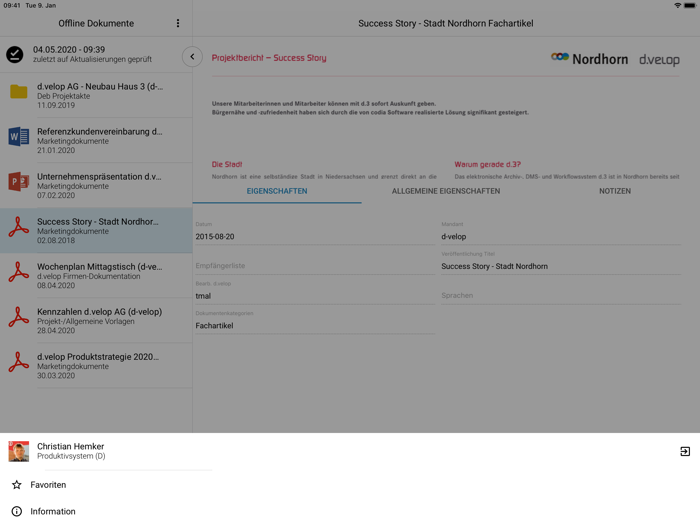Click the logout icon next to Christian Hemker
The height and width of the screenshot is (525, 700).
(x=685, y=452)
